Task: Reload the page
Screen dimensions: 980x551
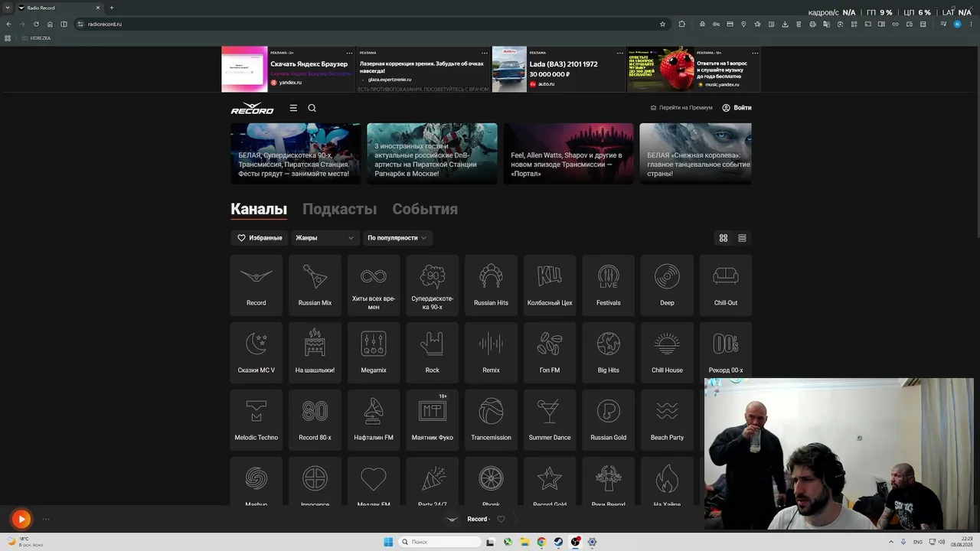Action: tap(36, 24)
